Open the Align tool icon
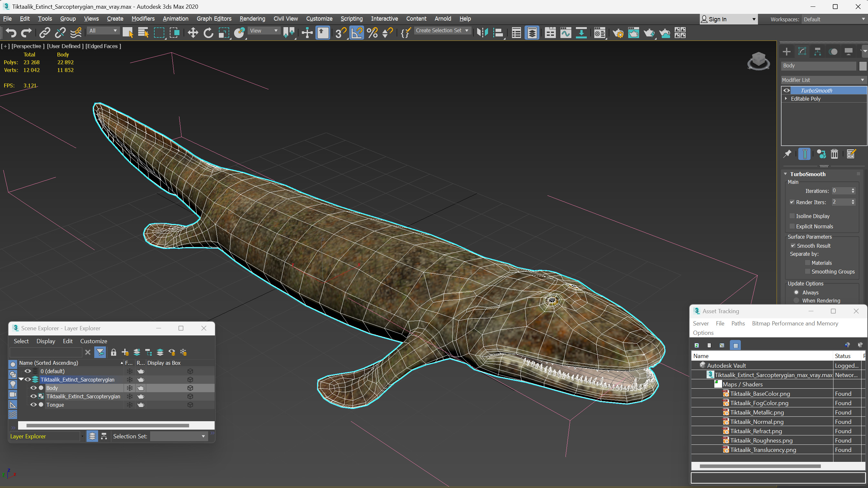Screen dimensions: 868x488 pyautogui.click(x=498, y=33)
